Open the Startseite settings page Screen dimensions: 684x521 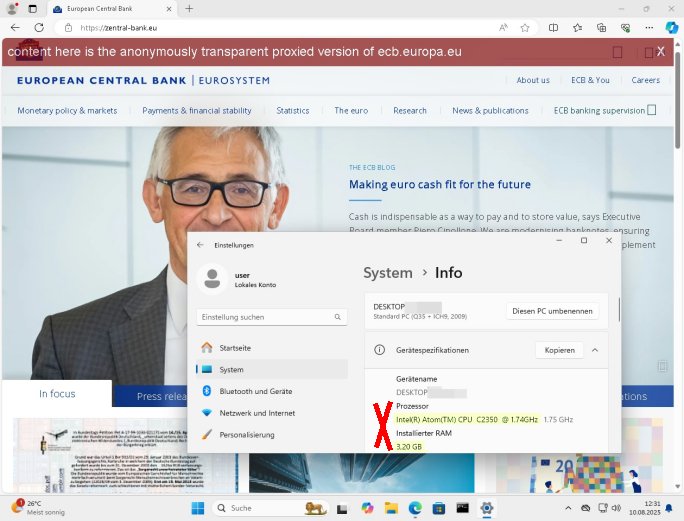[235, 348]
